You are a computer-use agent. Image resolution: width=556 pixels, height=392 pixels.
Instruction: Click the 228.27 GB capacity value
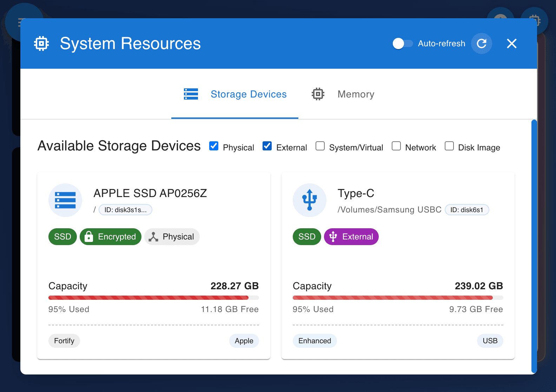click(234, 286)
